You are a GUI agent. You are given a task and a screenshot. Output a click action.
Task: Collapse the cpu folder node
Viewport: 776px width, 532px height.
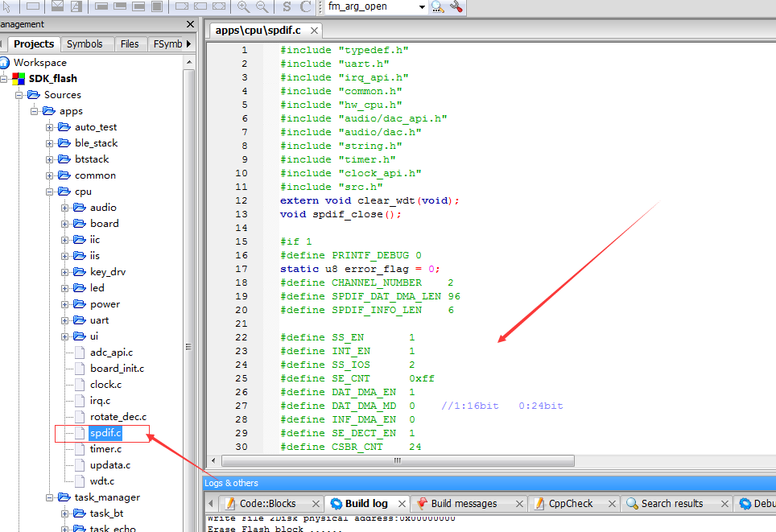[x=49, y=192]
